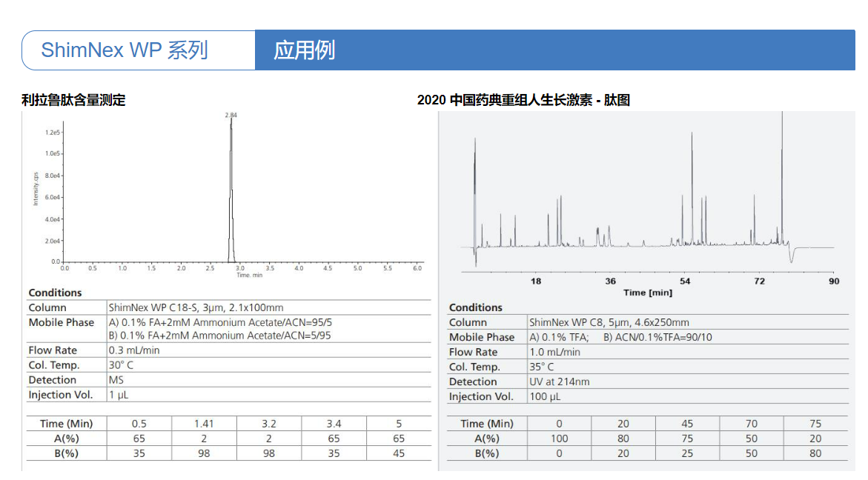Click the UV at 214nm detection value
Viewport: 868px width, 480px height.
pos(559,381)
